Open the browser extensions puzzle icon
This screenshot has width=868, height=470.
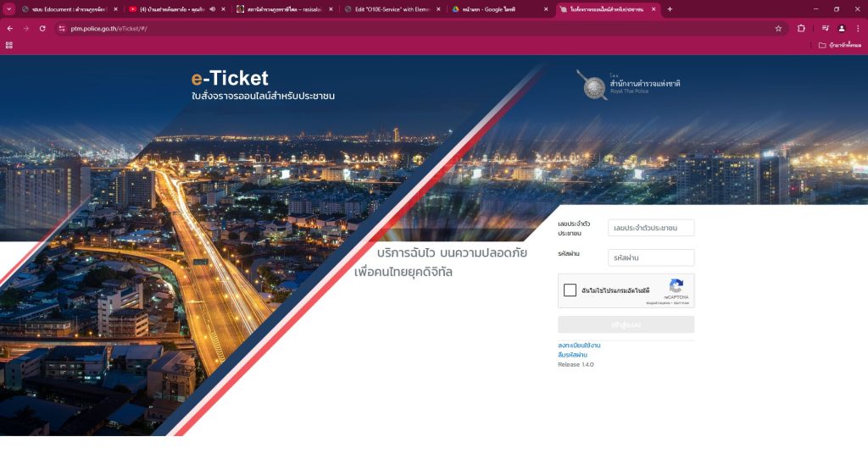(801, 28)
